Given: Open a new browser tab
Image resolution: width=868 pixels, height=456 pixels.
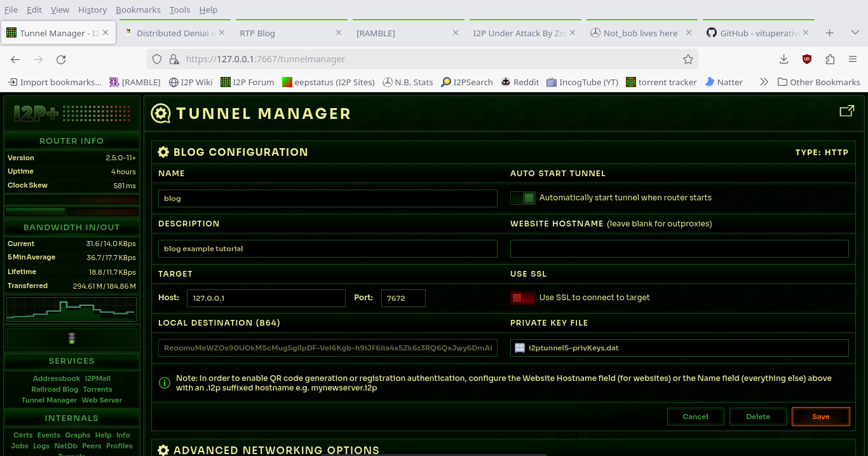Looking at the screenshot, I should [829, 33].
